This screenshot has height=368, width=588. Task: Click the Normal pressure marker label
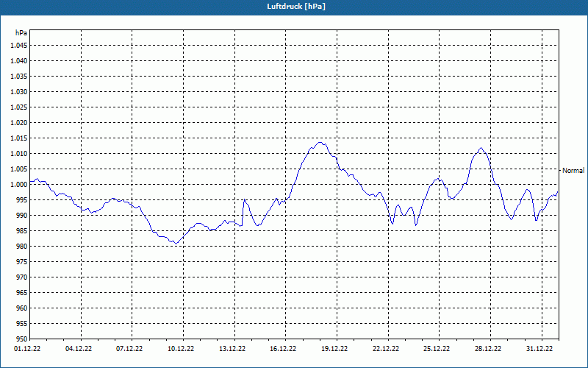573,171
